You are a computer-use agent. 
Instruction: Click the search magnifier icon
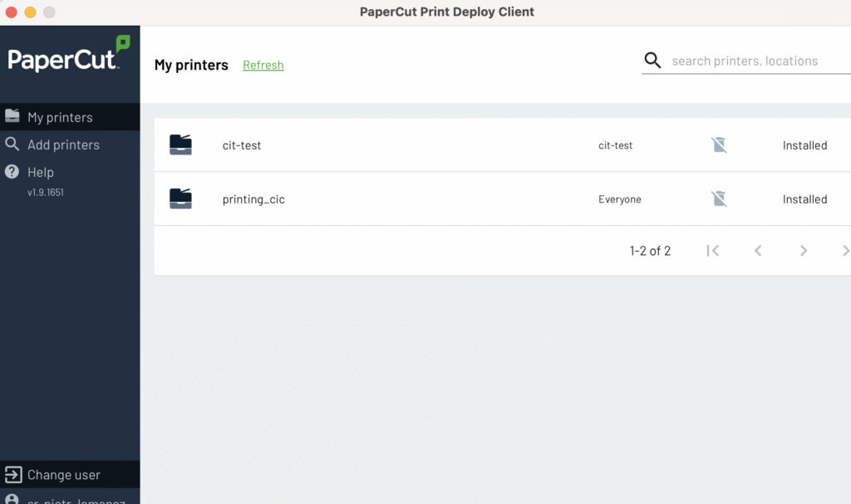click(x=653, y=61)
